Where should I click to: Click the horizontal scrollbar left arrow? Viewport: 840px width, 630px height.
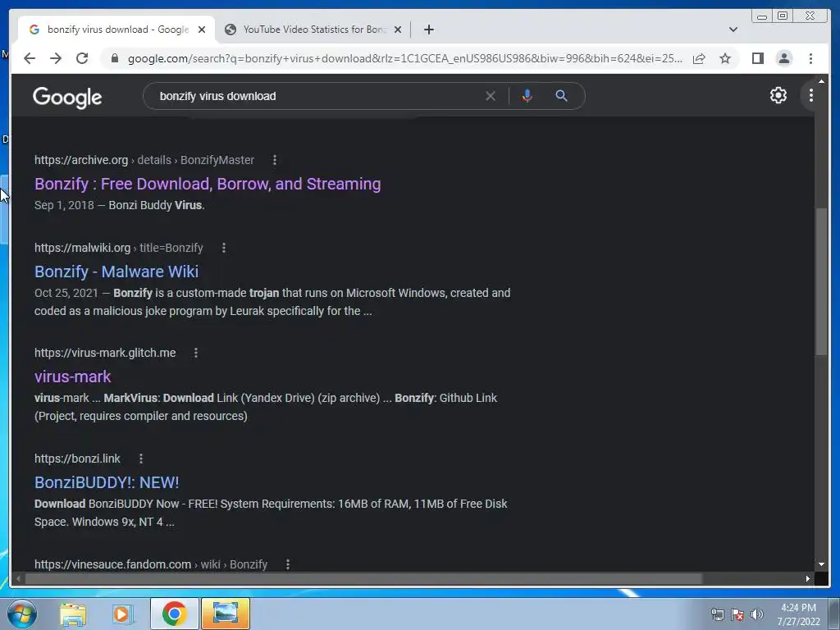tap(18, 578)
